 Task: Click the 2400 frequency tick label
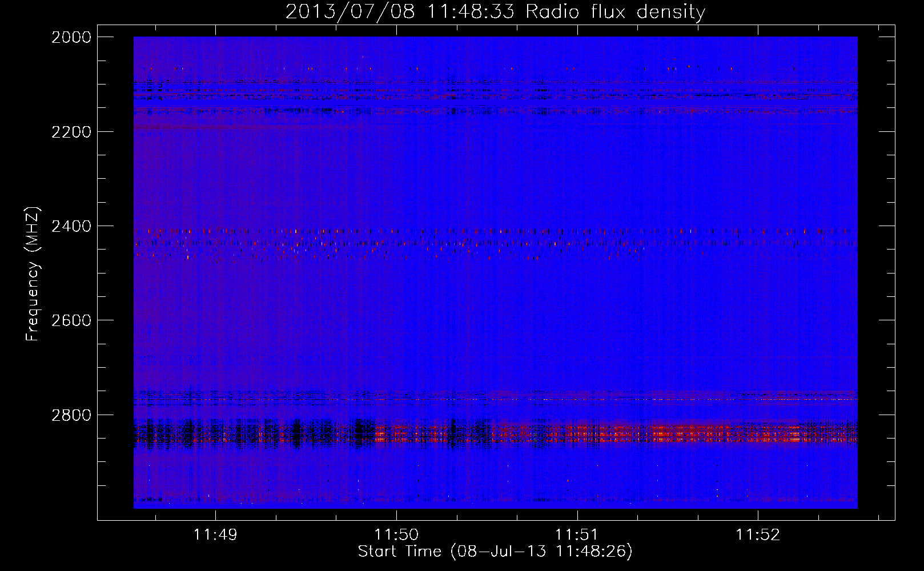click(x=71, y=227)
